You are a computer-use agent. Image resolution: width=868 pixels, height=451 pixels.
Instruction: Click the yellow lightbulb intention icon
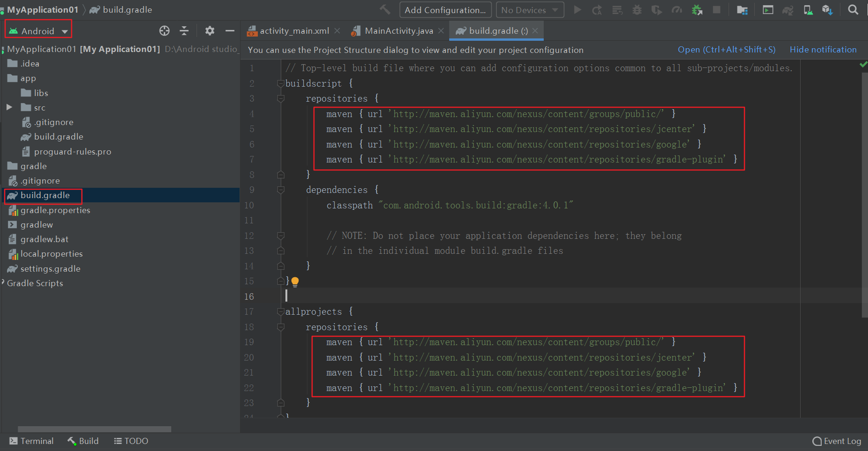(x=295, y=281)
